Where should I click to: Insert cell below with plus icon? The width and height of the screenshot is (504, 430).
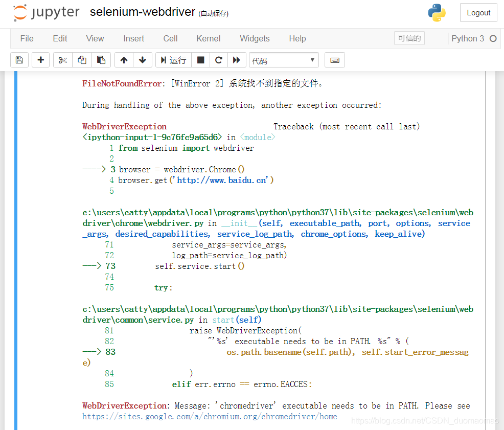[x=41, y=60]
